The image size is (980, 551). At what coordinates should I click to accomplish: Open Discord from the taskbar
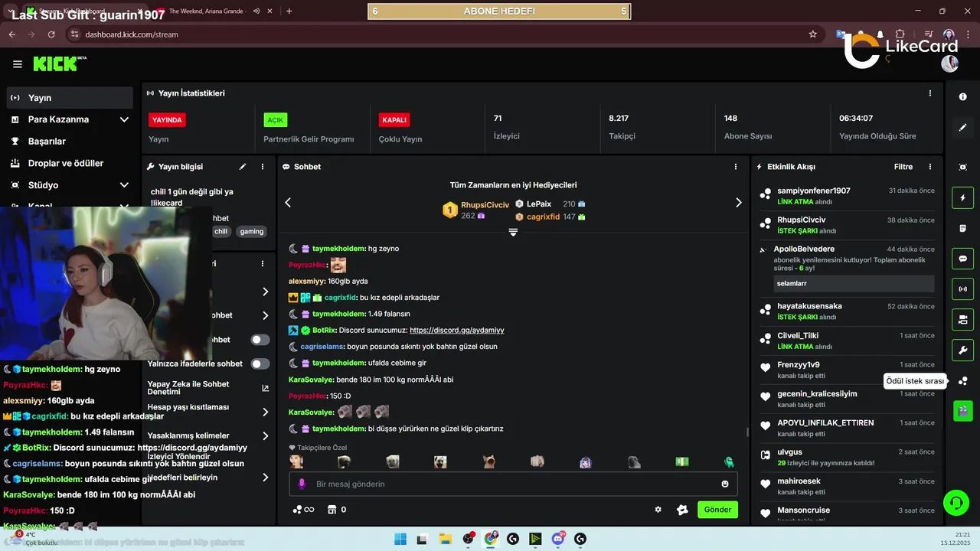[x=558, y=539]
